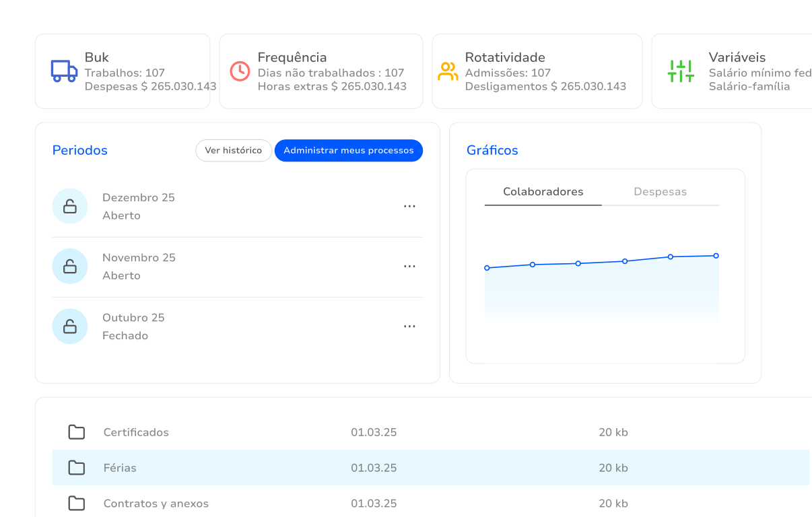The image size is (812, 517).
Task: Open options menu for Dezembro 25
Action: tap(409, 207)
